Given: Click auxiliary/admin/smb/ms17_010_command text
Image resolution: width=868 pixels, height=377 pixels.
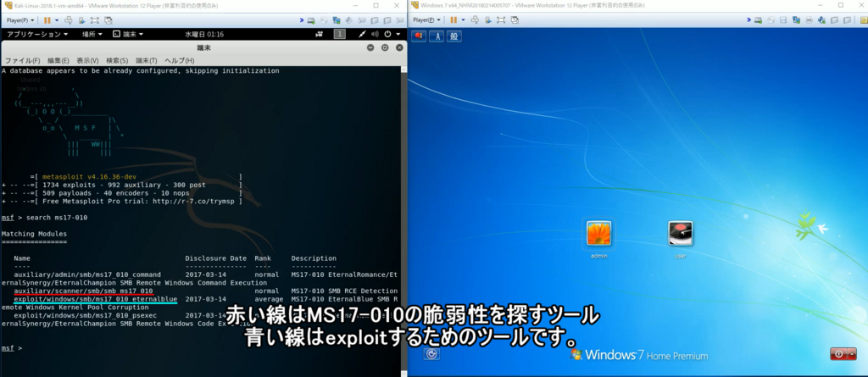Looking at the screenshot, I should pos(87,274).
